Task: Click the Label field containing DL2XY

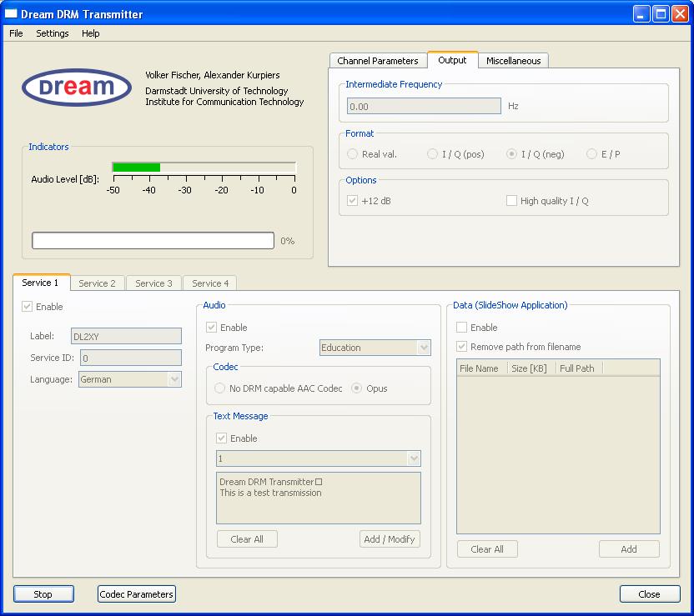Action: (126, 336)
